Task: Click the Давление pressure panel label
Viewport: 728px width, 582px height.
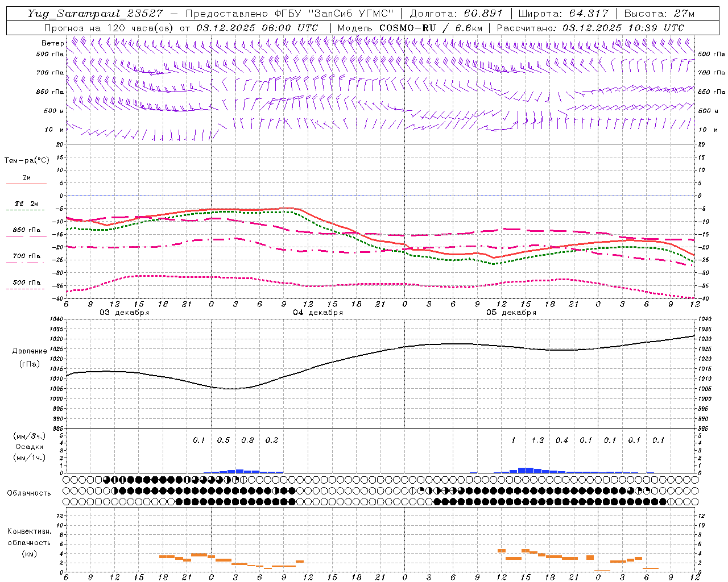Action: pyautogui.click(x=30, y=351)
